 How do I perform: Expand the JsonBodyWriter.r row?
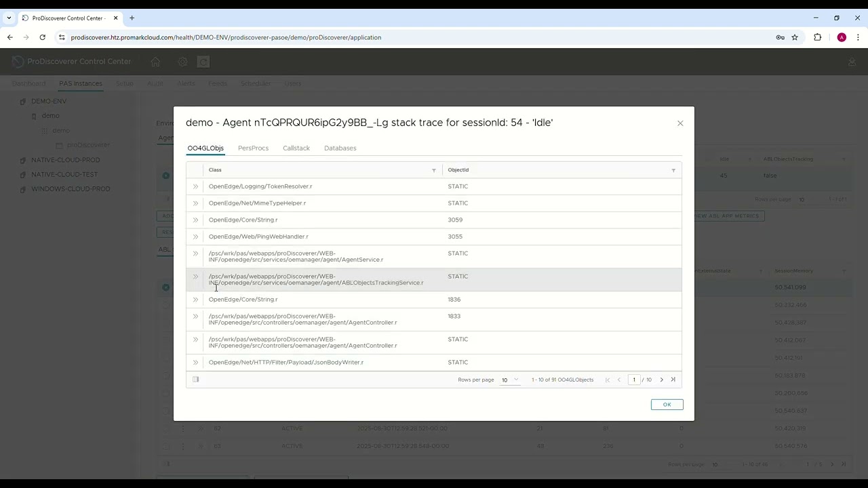(x=195, y=363)
